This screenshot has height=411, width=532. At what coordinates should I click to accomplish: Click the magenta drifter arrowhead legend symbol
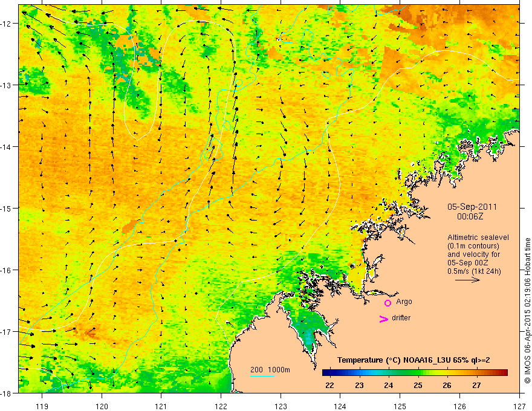[384, 319]
